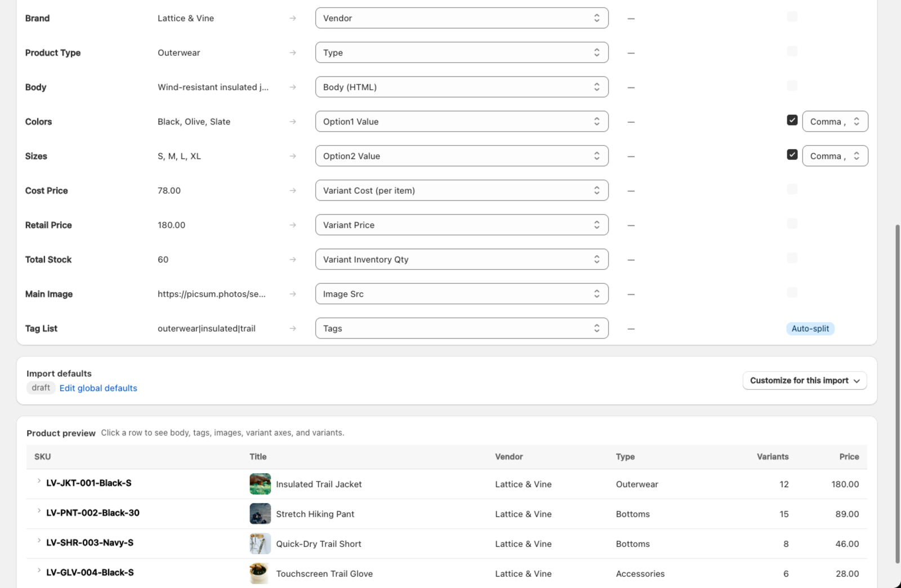Uncheck the split checkbox for Sizes
This screenshot has width=901, height=588.
(x=792, y=154)
